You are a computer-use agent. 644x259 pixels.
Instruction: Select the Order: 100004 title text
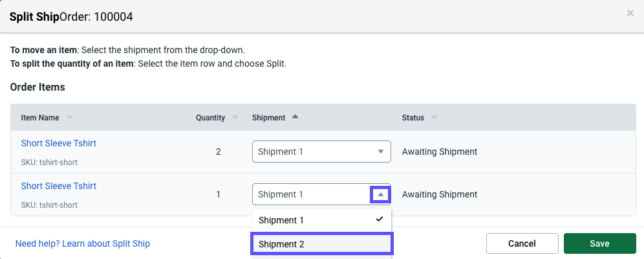coord(96,17)
